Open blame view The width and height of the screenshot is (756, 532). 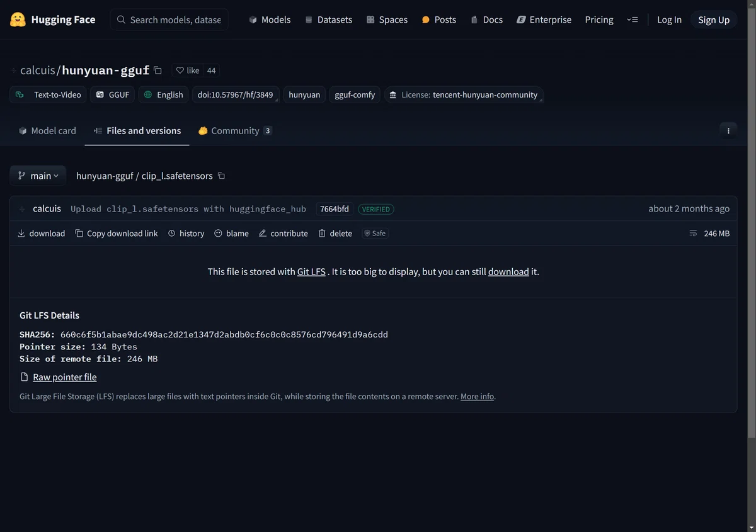231,233
